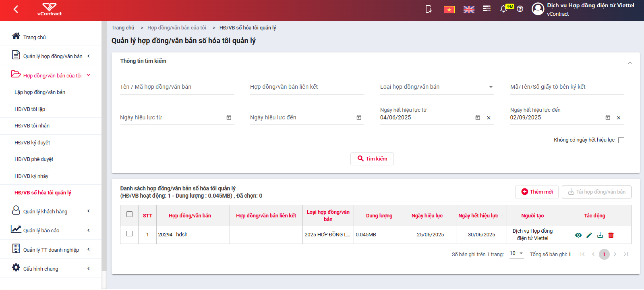The height and width of the screenshot is (290, 644).
Task: Click the red trash delete icon
Action: [611, 235]
